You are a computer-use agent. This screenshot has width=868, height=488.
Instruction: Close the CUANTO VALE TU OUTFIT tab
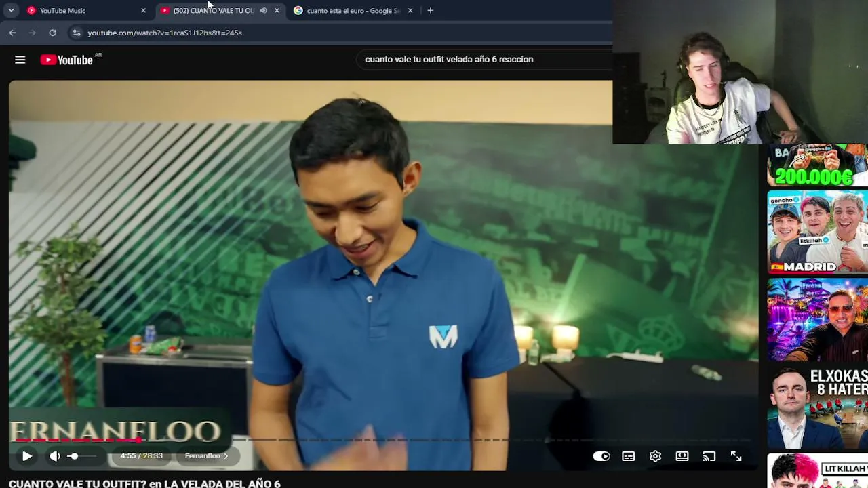pyautogui.click(x=277, y=11)
